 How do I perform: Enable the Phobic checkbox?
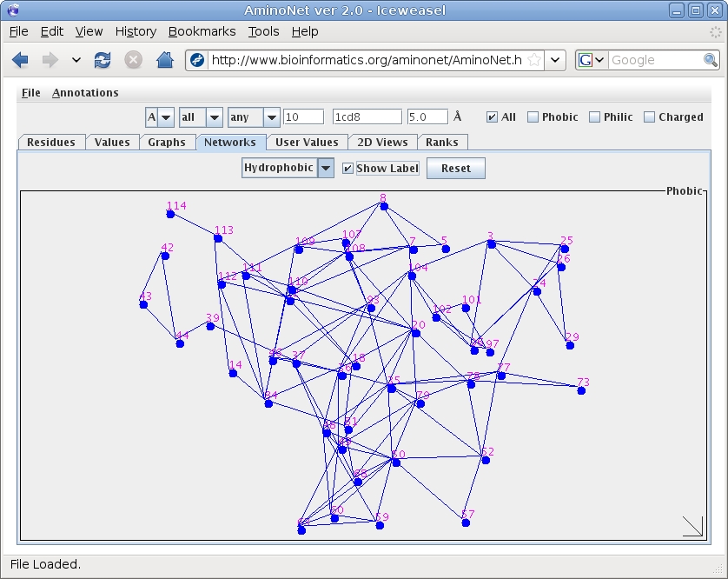pyautogui.click(x=533, y=117)
